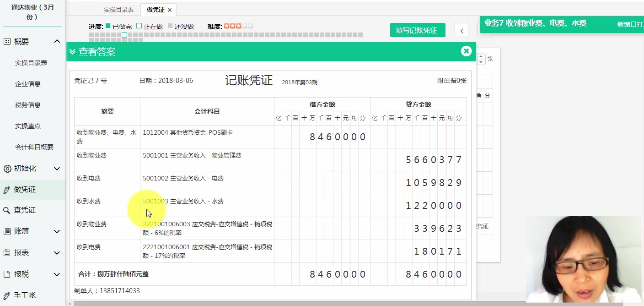Image resolution: width=644 pixels, height=306 pixels.
Task: Collapse the 概要 section chevron
Action: [57, 41]
